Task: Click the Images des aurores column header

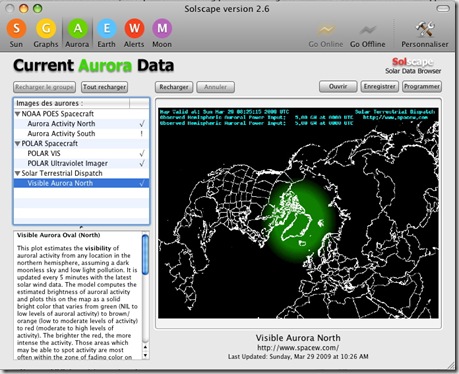Action: coord(71,103)
